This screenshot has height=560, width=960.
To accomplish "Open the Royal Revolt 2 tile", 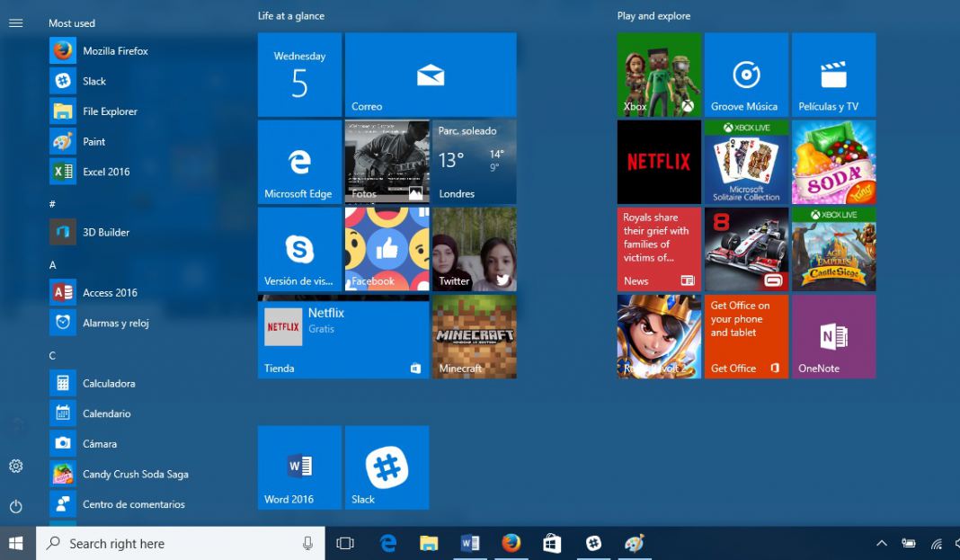I will coord(659,336).
